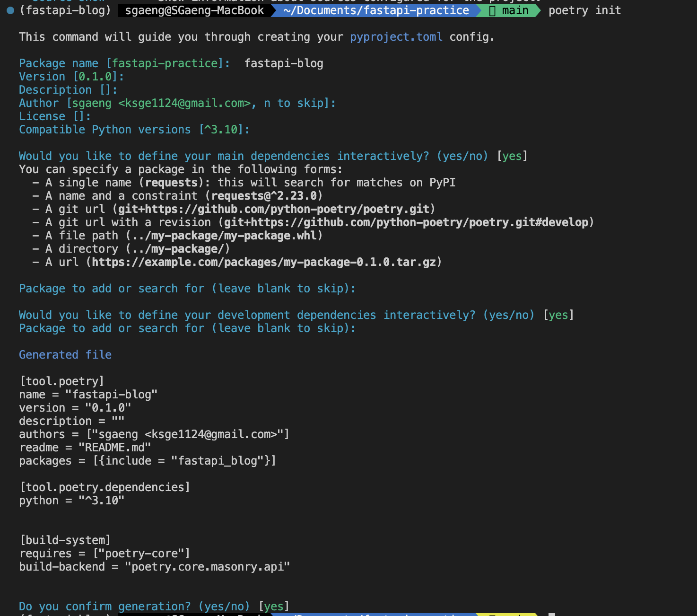Click the name = "fastapi-blog" line
The image size is (697, 616).
click(x=88, y=395)
